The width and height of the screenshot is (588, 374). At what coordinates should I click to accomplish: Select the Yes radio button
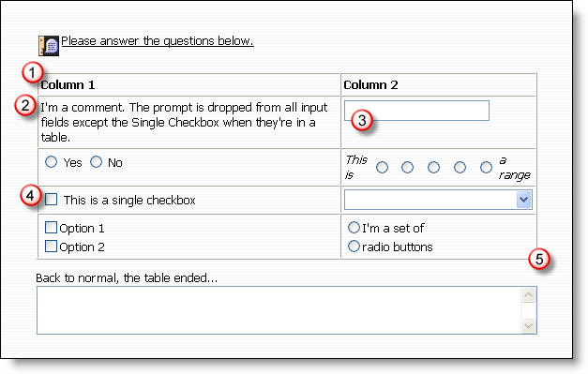point(51,162)
